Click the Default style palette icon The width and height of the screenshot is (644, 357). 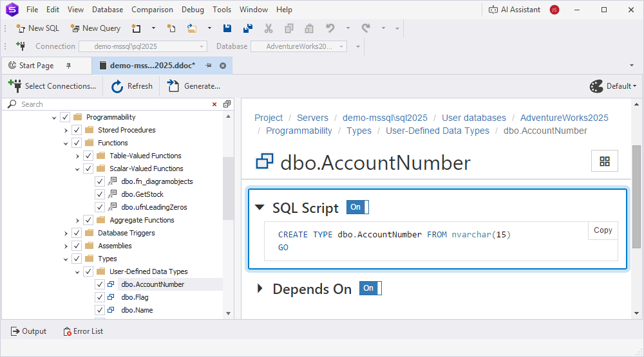tap(596, 86)
